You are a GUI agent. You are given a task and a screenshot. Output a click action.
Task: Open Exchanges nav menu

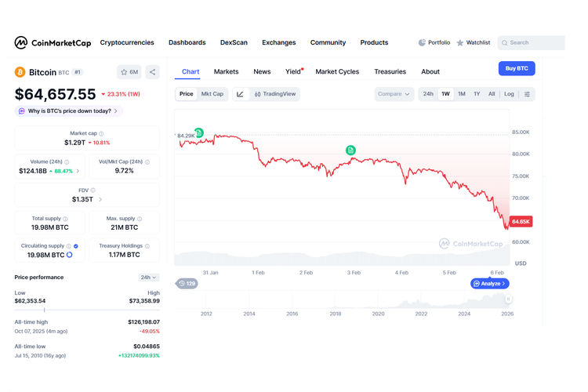(x=278, y=43)
